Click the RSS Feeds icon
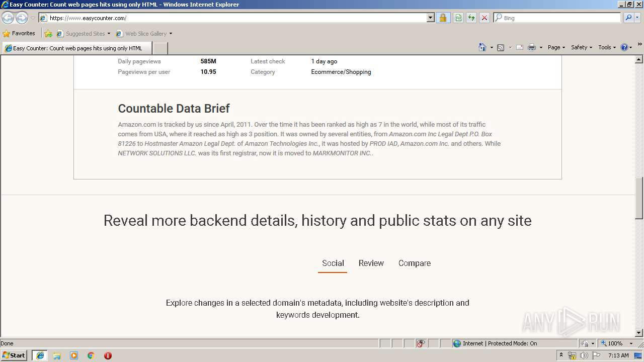 (x=501, y=47)
